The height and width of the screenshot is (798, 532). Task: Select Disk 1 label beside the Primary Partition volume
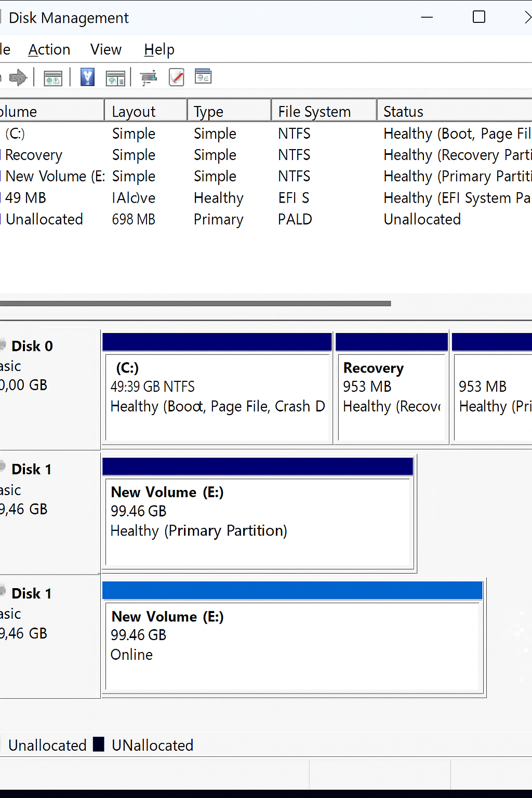tap(50, 513)
